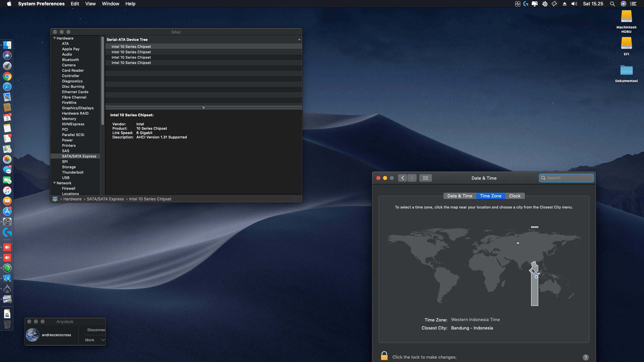
Task: Open the Dokumentasi folder on desktop
Action: (x=626, y=70)
